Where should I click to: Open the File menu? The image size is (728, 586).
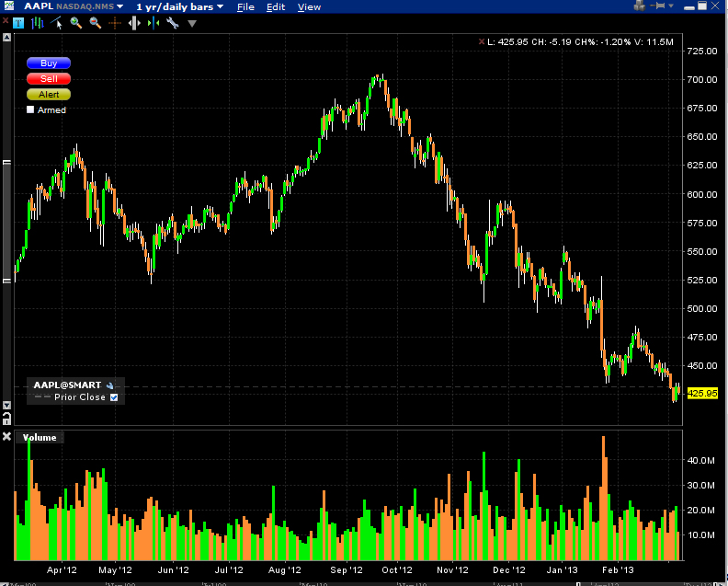click(245, 7)
